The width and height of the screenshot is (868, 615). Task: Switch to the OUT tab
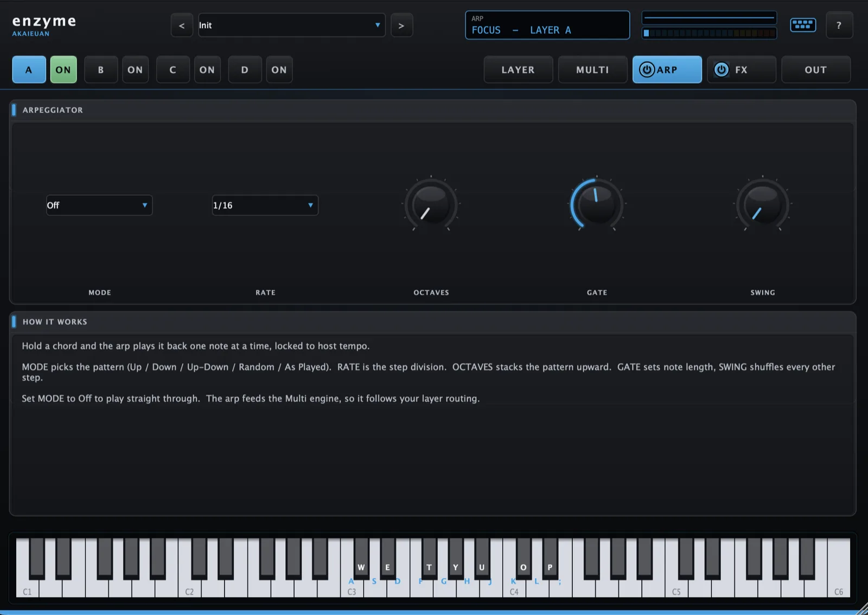point(815,69)
